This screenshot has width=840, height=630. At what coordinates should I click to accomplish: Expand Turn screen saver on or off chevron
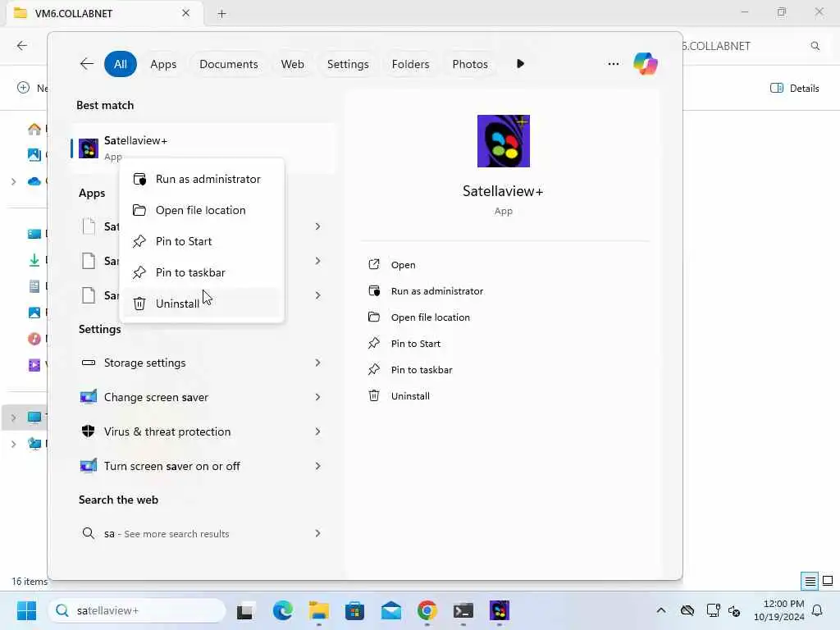[x=317, y=466]
